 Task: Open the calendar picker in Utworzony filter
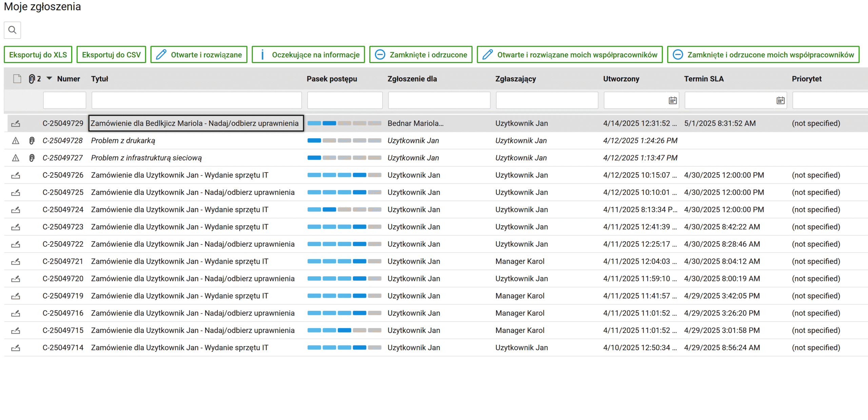672,100
